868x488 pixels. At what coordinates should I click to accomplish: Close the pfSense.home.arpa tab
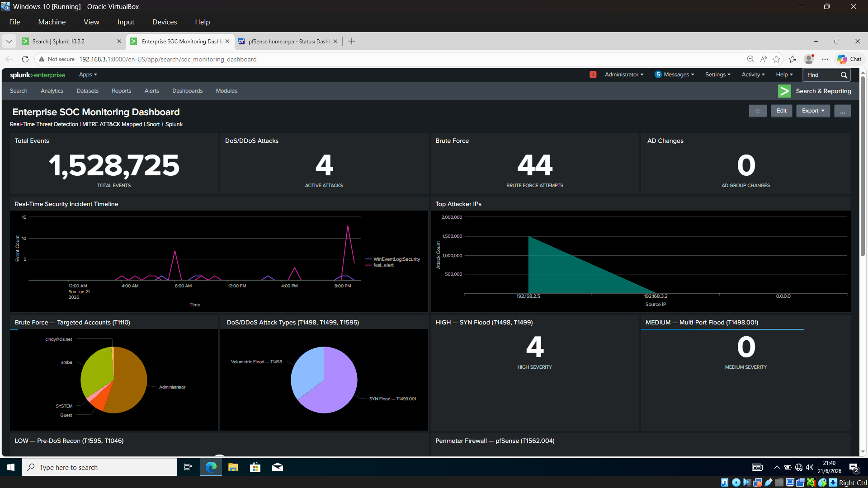click(335, 41)
